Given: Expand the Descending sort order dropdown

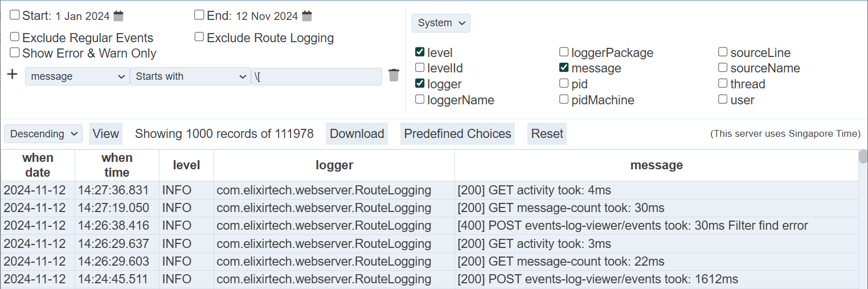Looking at the screenshot, I should (x=43, y=134).
